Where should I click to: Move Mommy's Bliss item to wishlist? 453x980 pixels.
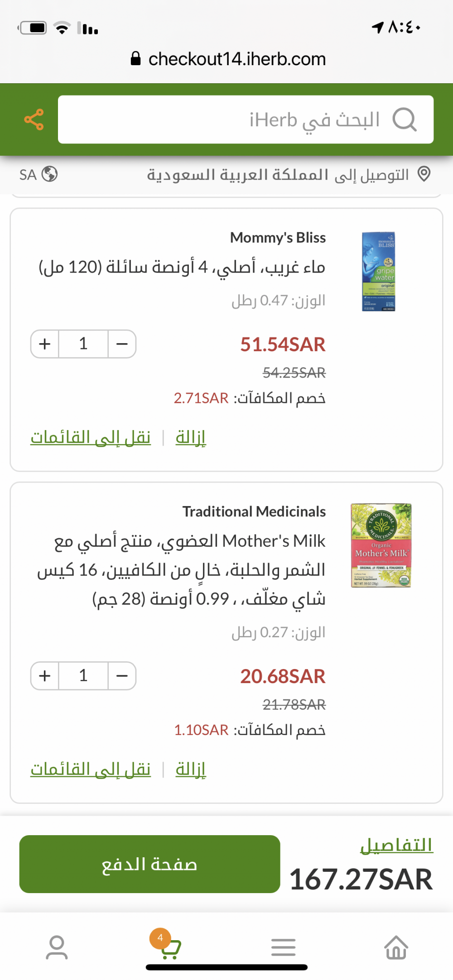tap(91, 438)
